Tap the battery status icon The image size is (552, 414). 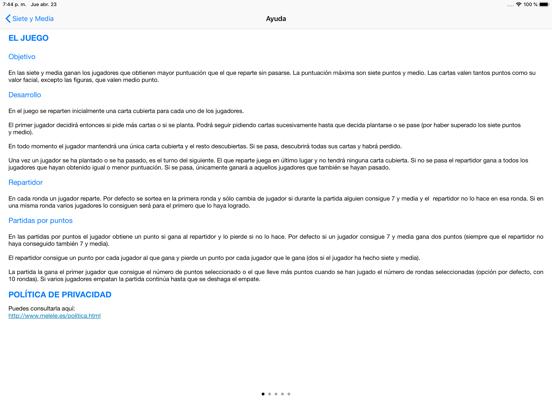coord(544,4)
